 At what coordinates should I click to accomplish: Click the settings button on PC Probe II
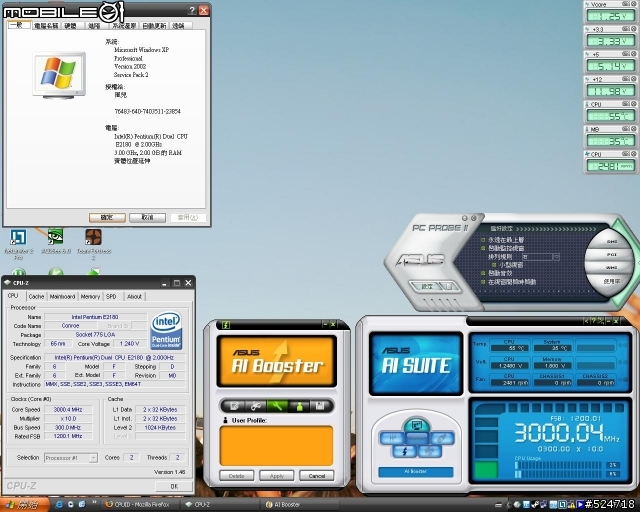point(426,287)
